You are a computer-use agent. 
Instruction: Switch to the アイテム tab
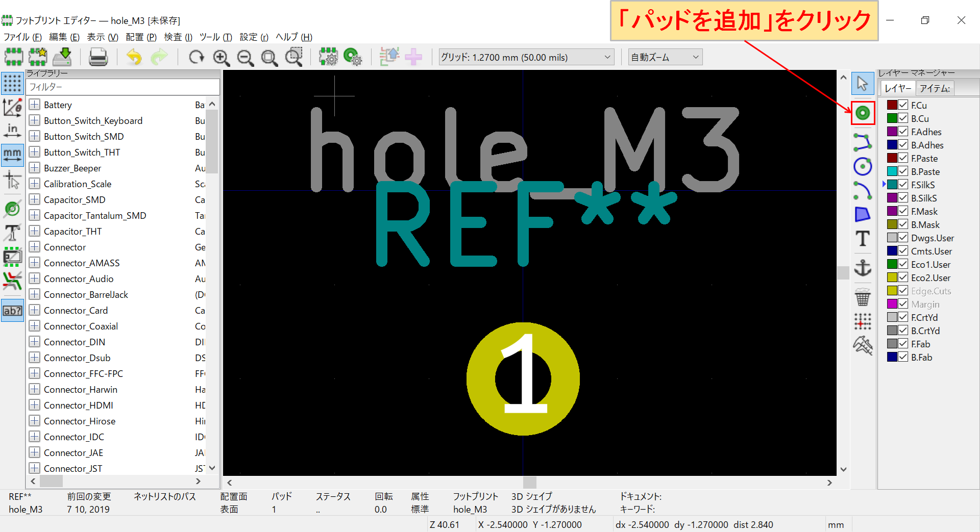[x=936, y=88]
